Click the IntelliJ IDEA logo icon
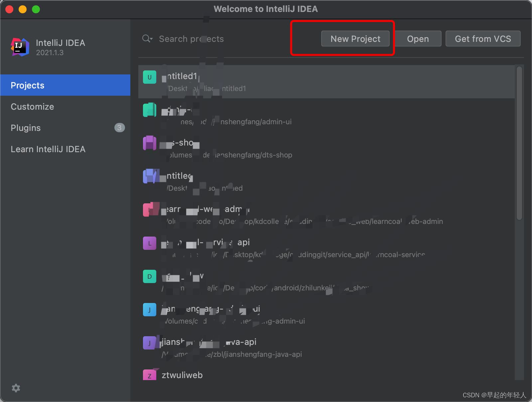This screenshot has width=532, height=402. click(20, 47)
